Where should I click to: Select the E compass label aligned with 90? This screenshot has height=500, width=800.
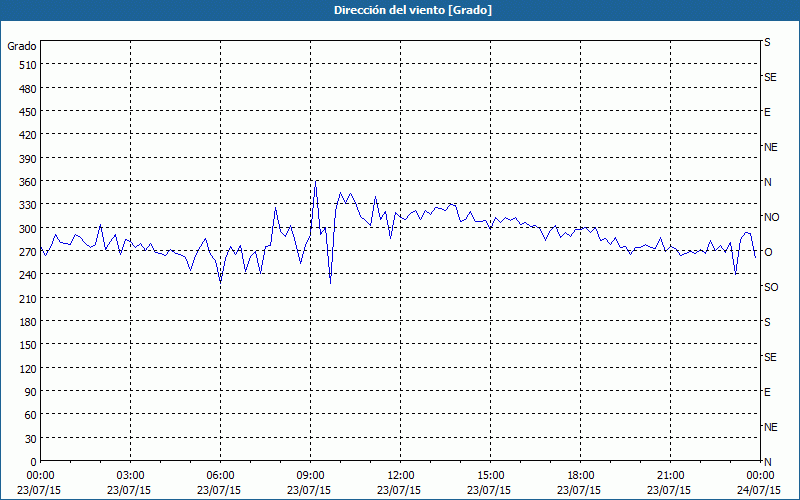click(767, 392)
